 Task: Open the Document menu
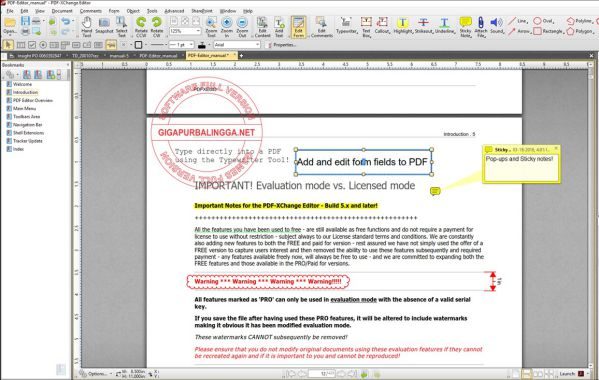[x=62, y=11]
